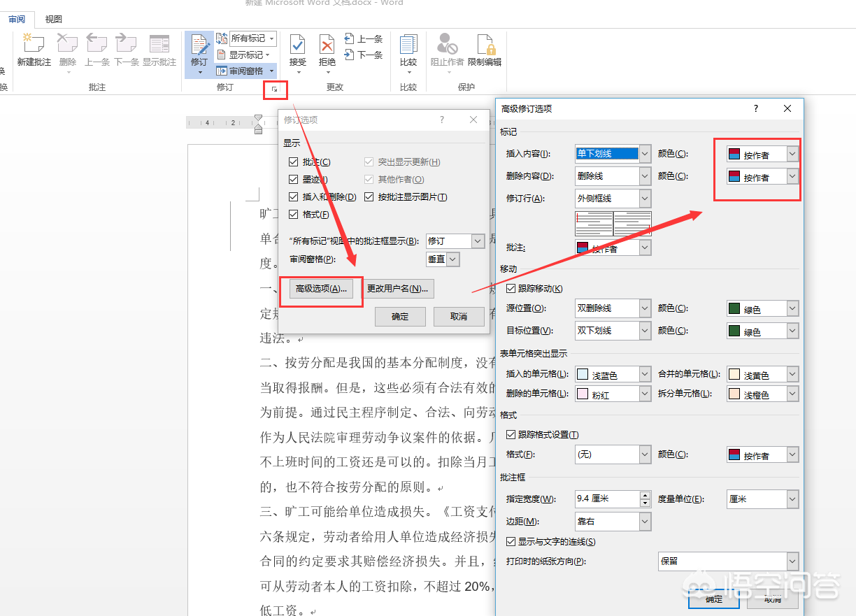The width and height of the screenshot is (856, 616).
Task: Open 合并的单元格 color showing 浅黄色
Action: click(762, 375)
